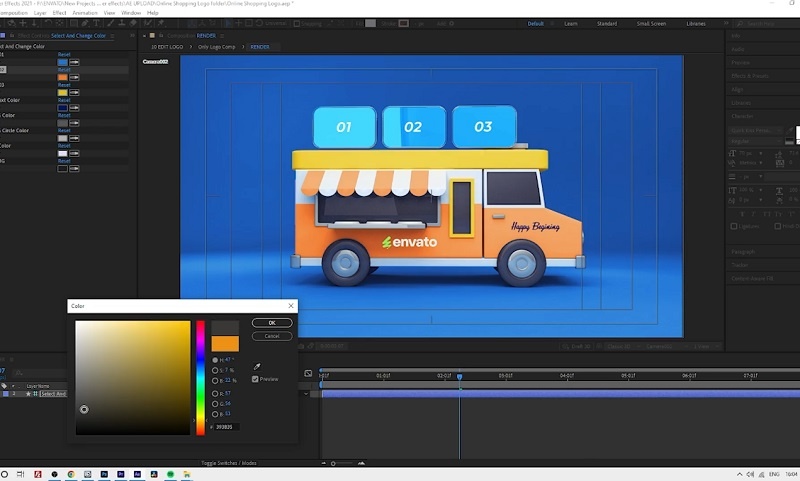This screenshot has height=481, width=800.
Task: Select the H hue radio button
Action: (x=215, y=359)
